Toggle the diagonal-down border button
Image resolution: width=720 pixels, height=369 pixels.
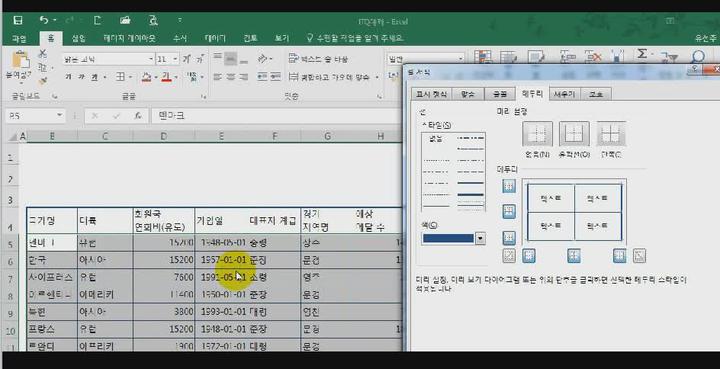(640, 256)
